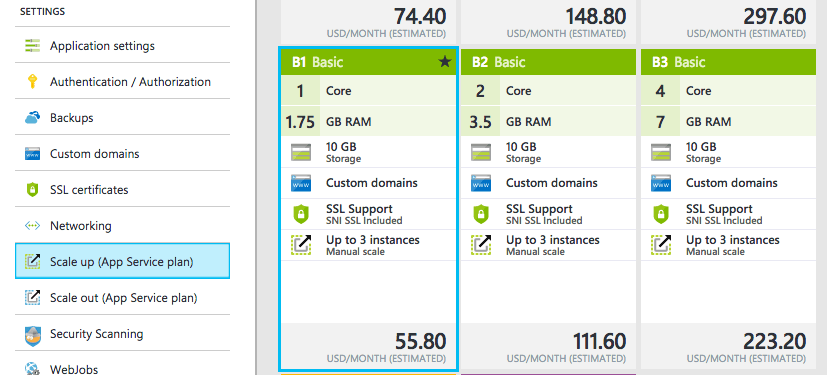827x375 pixels.
Task: Click the star on B1 Basic tier
Action: click(x=445, y=62)
